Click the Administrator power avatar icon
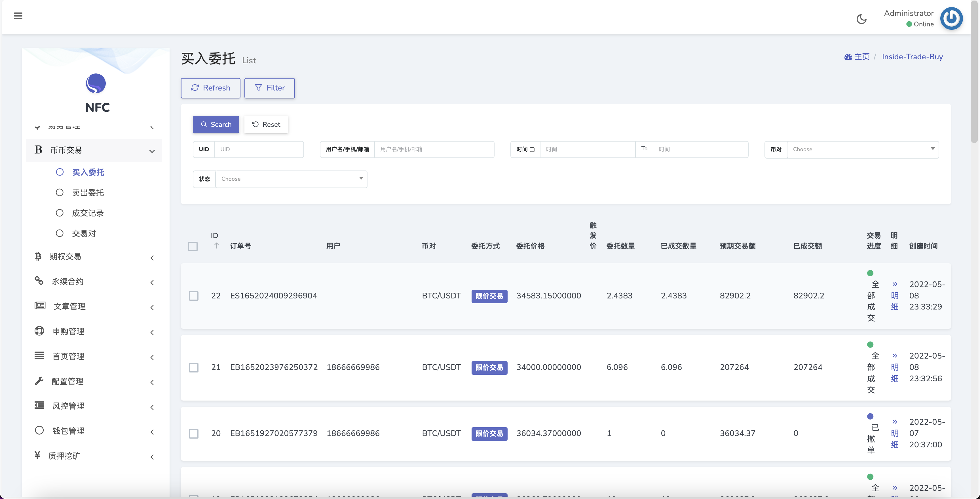The height and width of the screenshot is (499, 980). click(951, 18)
